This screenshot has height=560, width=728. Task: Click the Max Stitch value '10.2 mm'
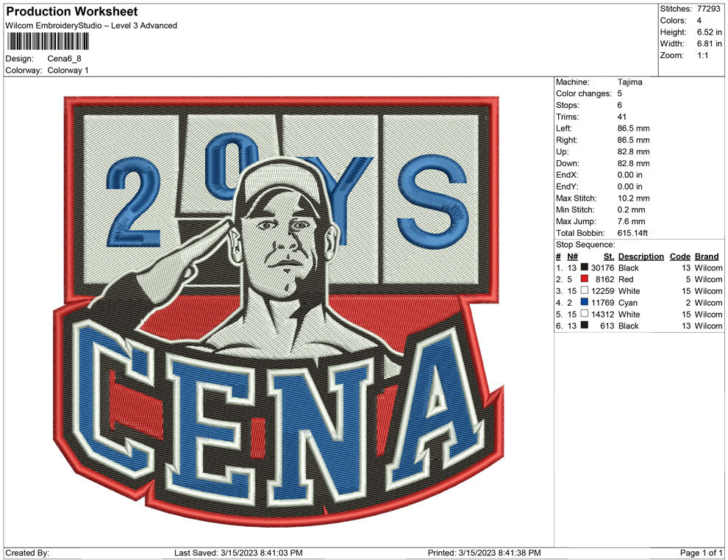(x=633, y=198)
